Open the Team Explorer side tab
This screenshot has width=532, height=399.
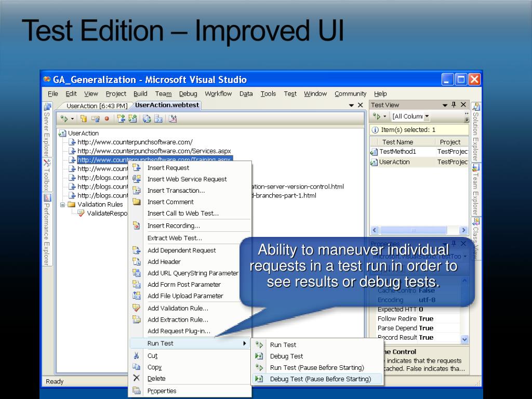[476, 190]
